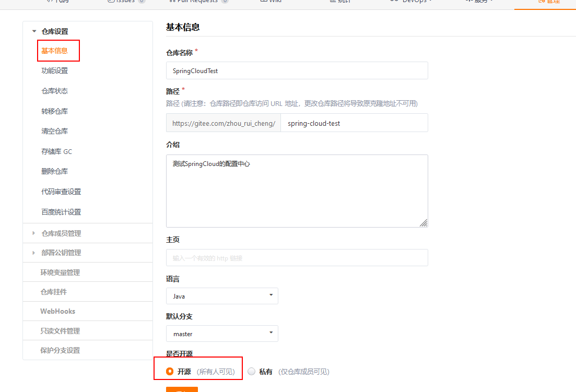Open 代码审查设置

(x=61, y=192)
